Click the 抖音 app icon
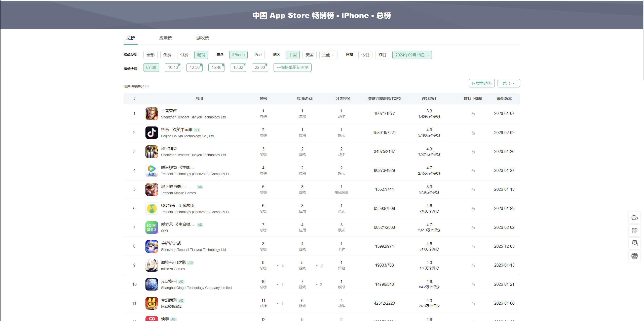 (151, 133)
